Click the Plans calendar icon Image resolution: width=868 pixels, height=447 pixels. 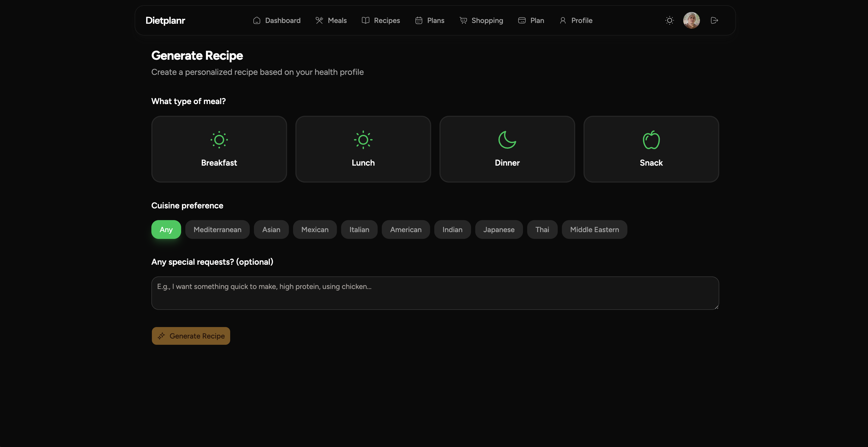pyautogui.click(x=419, y=20)
